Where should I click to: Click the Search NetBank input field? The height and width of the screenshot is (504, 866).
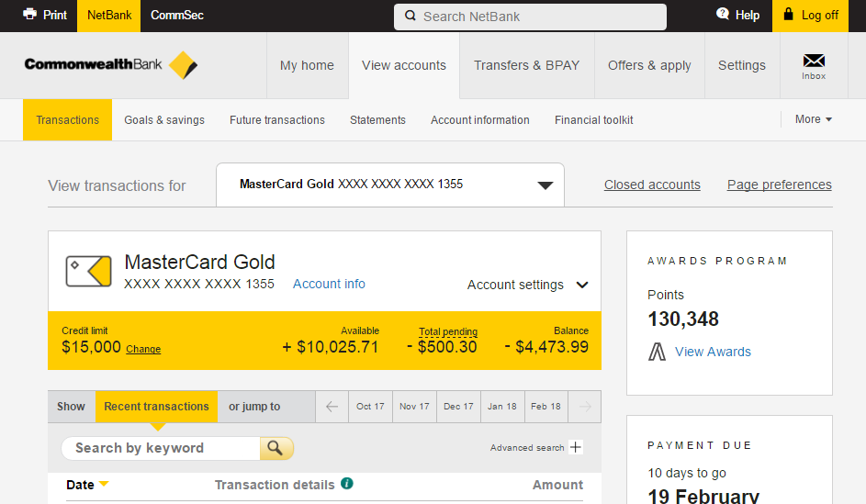coord(530,17)
